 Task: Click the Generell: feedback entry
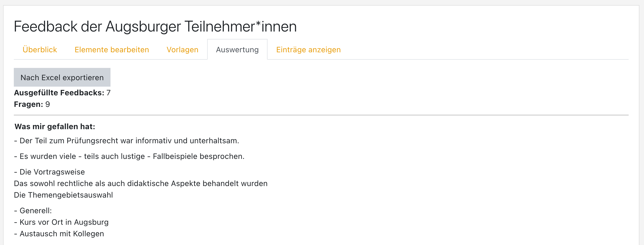[33, 211]
